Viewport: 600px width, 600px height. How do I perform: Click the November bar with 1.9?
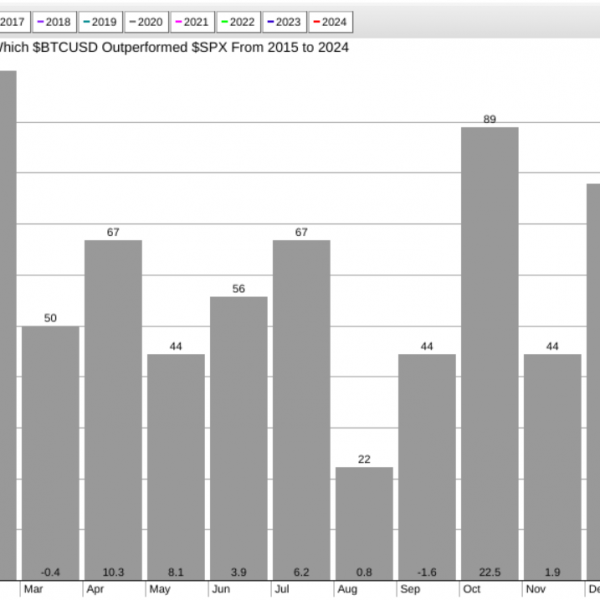[553, 467]
